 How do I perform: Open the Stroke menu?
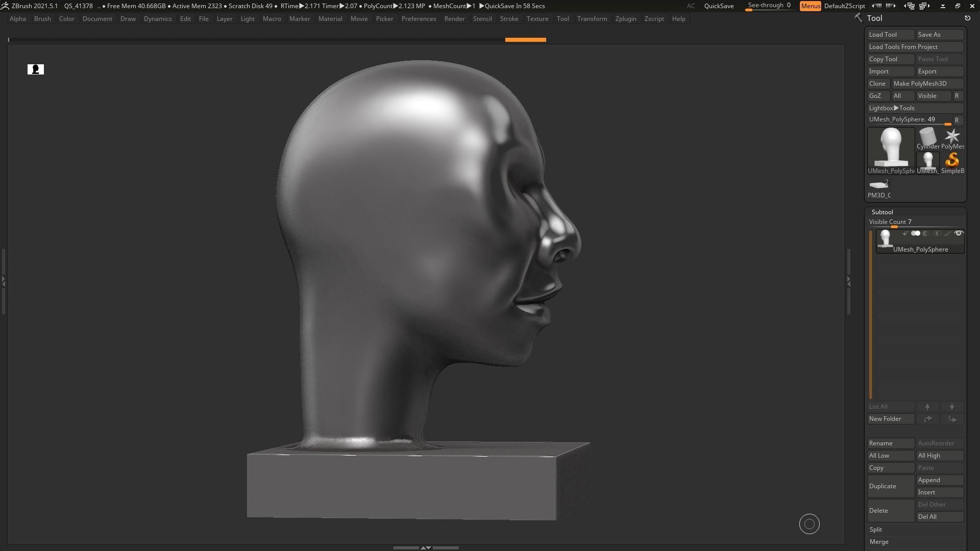click(509, 19)
